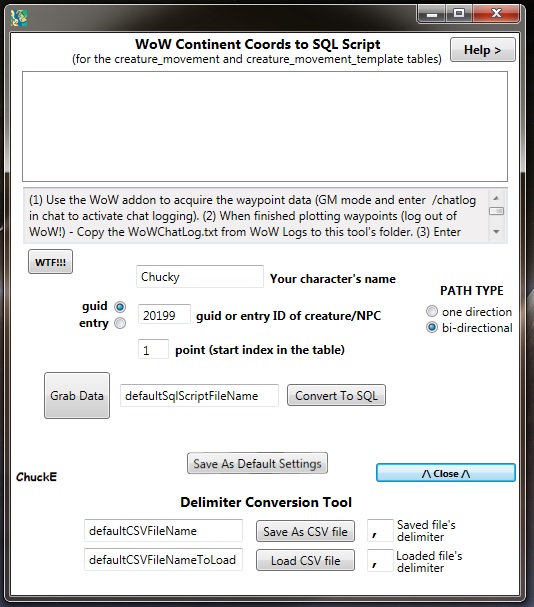
Task: Minimize the window
Action: (432, 14)
